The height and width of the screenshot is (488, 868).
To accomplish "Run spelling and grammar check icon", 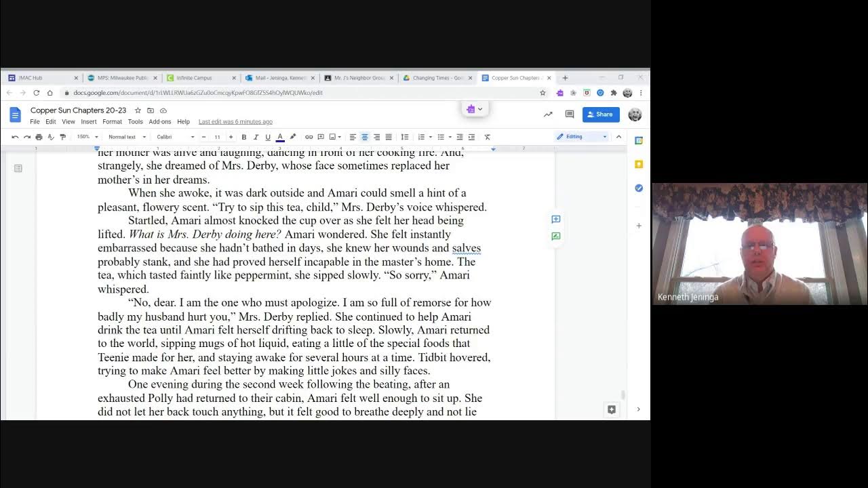I will [51, 137].
